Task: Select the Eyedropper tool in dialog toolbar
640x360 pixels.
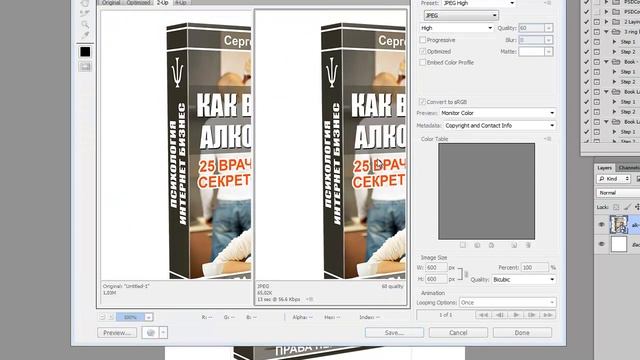Action: point(85,36)
